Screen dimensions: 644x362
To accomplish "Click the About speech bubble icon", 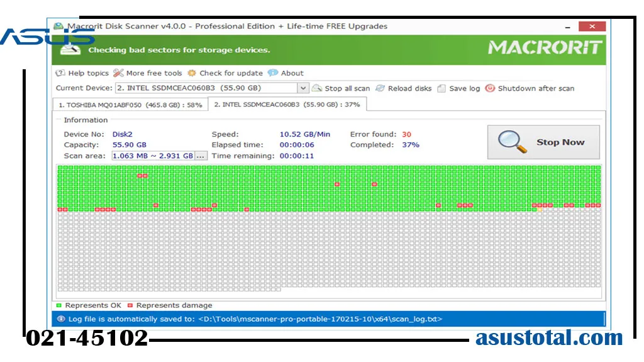I will [273, 73].
